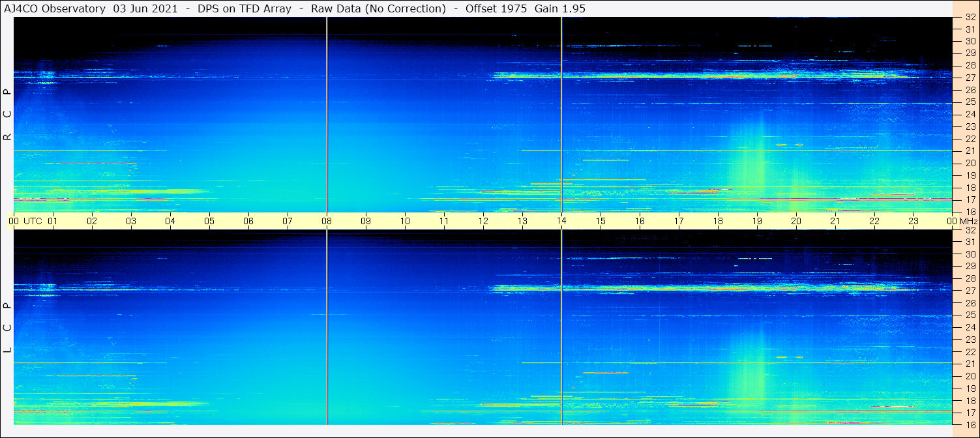Select the 14 hour tick label
The width and height of the screenshot is (980, 438).
tap(561, 221)
